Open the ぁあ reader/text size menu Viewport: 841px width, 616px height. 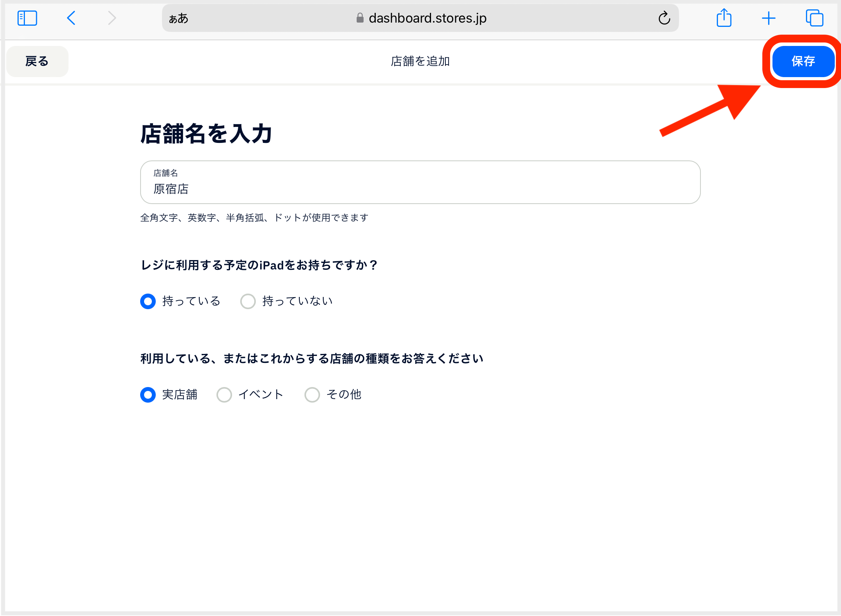(179, 18)
